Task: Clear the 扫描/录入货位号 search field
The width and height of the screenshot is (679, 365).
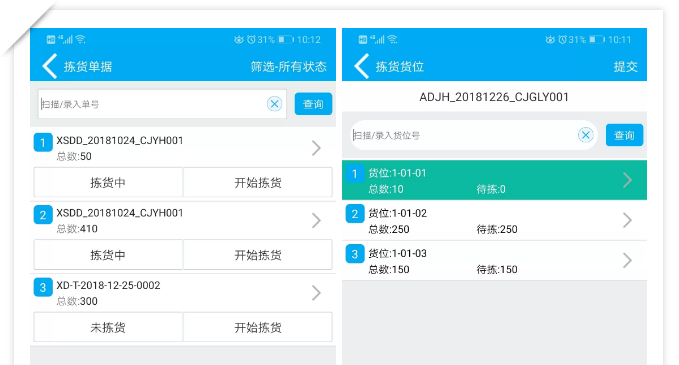Action: coord(585,135)
